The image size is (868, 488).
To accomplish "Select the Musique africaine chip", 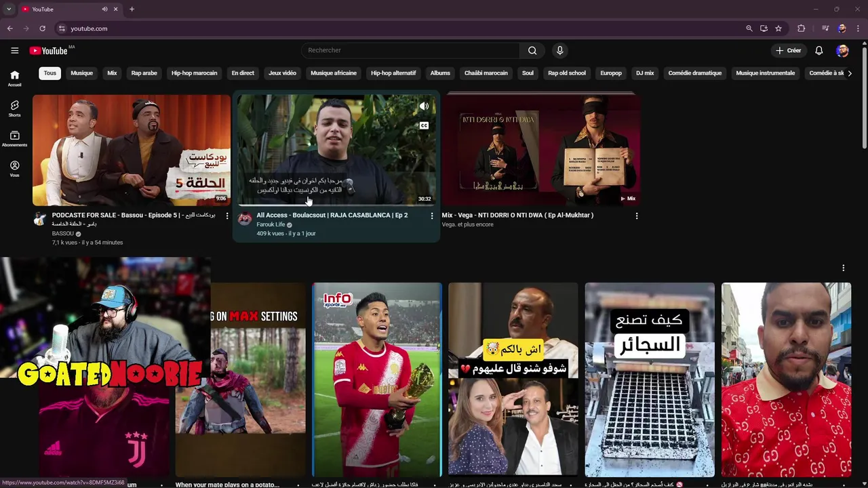I will tap(334, 73).
